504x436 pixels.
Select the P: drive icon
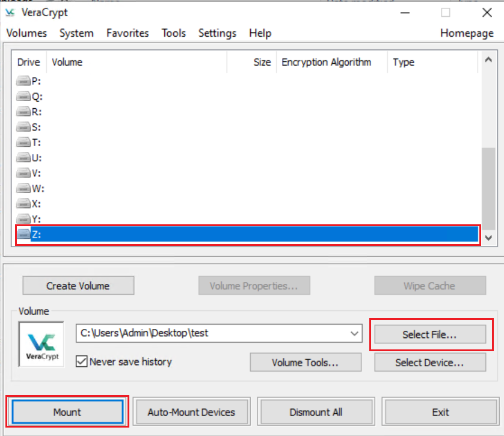23,81
